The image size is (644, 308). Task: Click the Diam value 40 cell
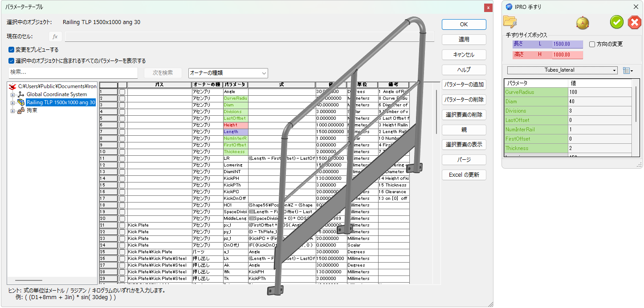[x=600, y=102]
